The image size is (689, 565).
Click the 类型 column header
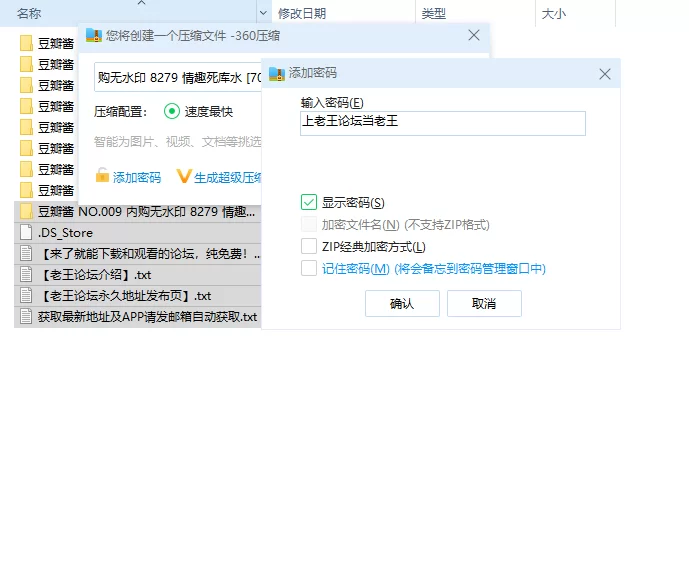(x=434, y=13)
